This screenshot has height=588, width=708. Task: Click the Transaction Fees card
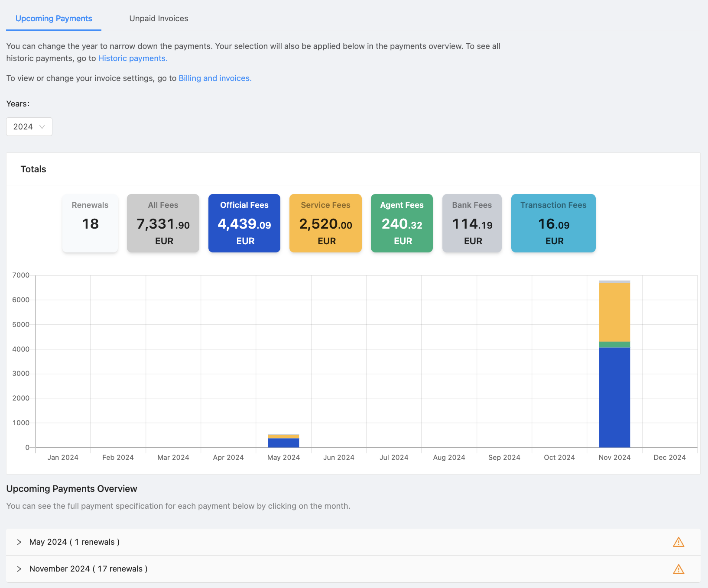click(x=553, y=223)
